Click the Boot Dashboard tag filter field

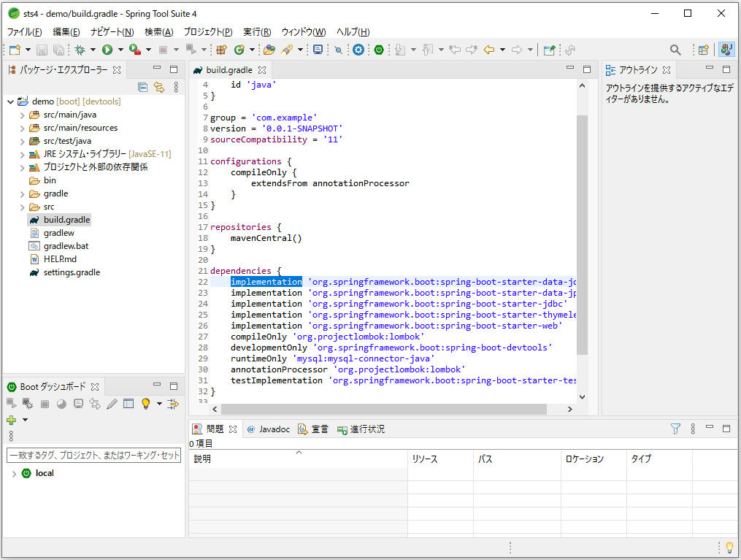(93, 455)
